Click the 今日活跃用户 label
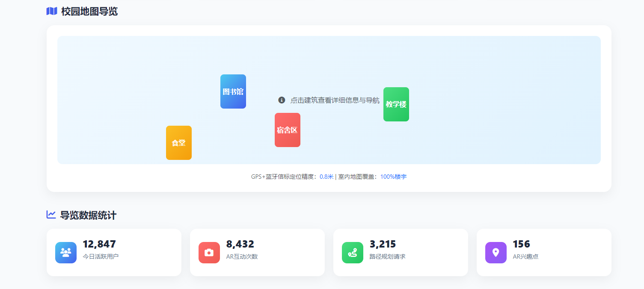Screen dimensions: 644x289 [x=101, y=257]
